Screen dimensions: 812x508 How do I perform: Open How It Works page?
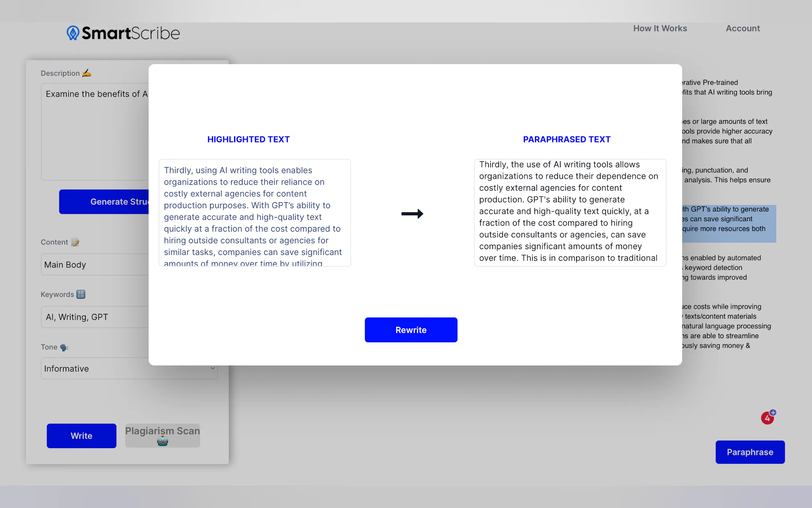[660, 28]
